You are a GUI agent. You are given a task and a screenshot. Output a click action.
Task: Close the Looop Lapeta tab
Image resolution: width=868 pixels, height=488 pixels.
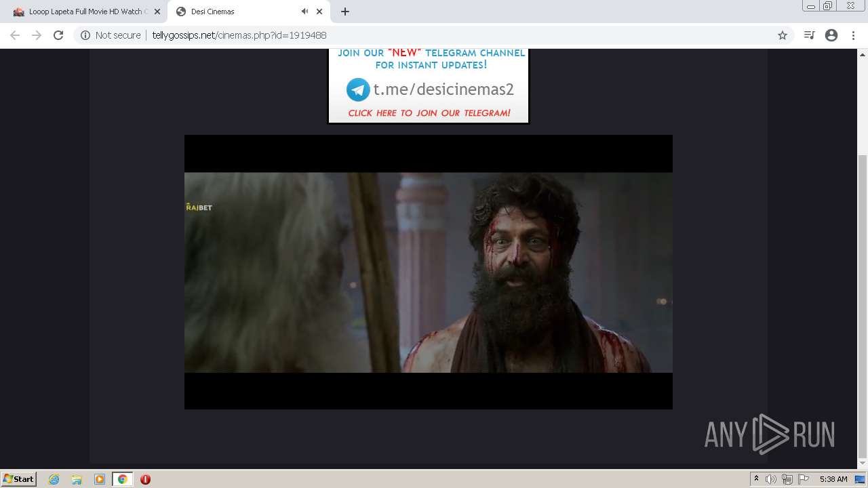tap(157, 12)
